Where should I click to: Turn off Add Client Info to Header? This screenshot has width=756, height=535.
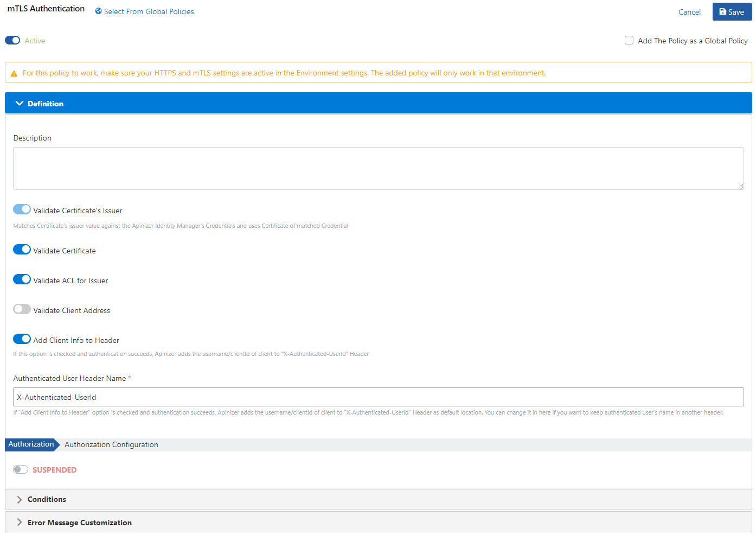pyautogui.click(x=22, y=339)
